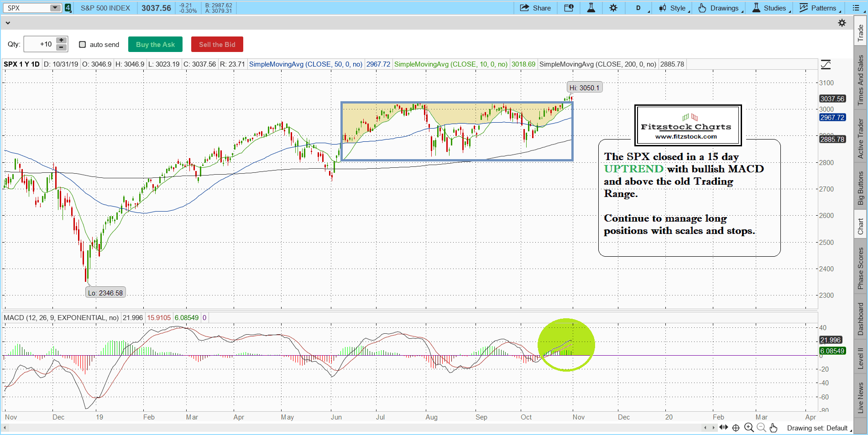Viewport: 868px width, 435px height.
Task: Select the crosshair cursor icon
Action: (736, 428)
